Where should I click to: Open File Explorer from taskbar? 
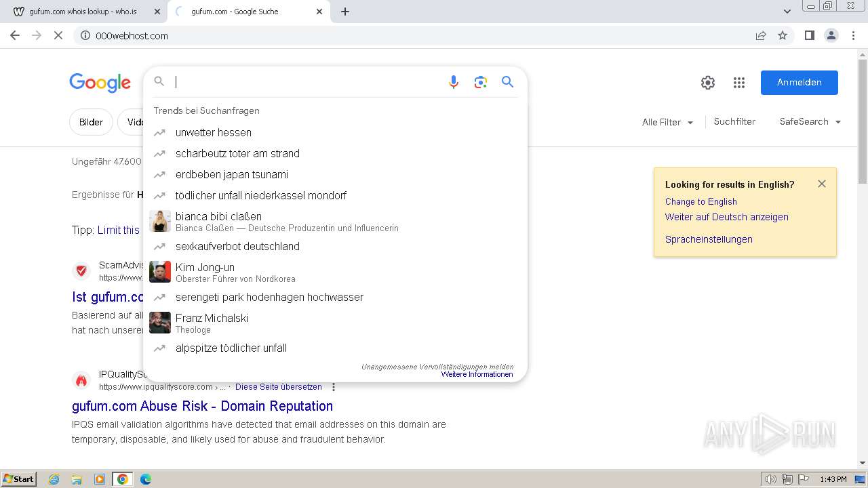point(77,479)
